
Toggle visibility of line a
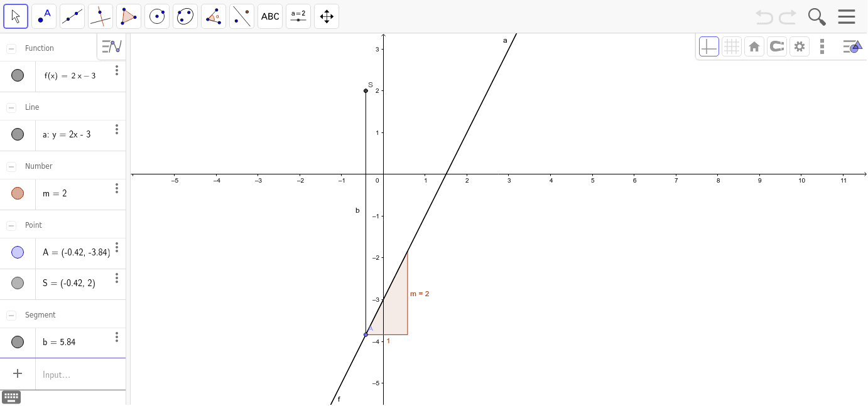click(18, 134)
